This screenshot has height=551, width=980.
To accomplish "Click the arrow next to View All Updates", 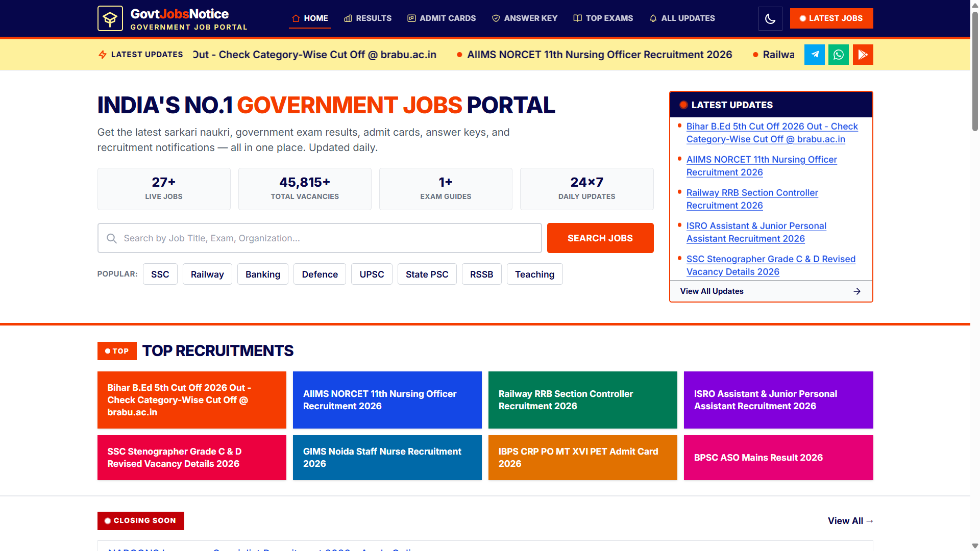I will [x=857, y=291].
